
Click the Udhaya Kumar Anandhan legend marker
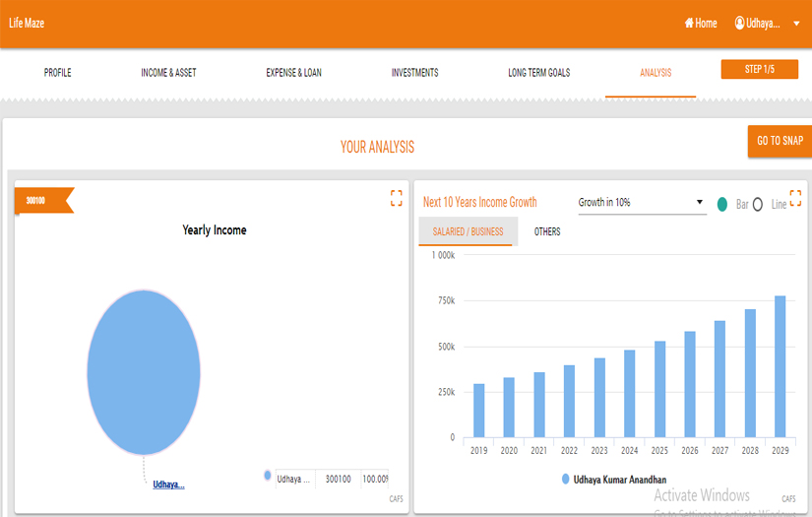pos(566,479)
